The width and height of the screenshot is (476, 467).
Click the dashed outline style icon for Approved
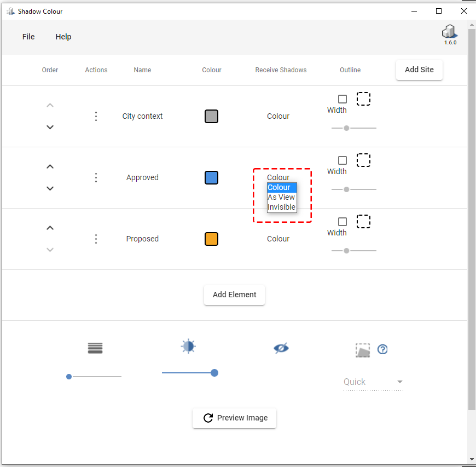pos(363,160)
